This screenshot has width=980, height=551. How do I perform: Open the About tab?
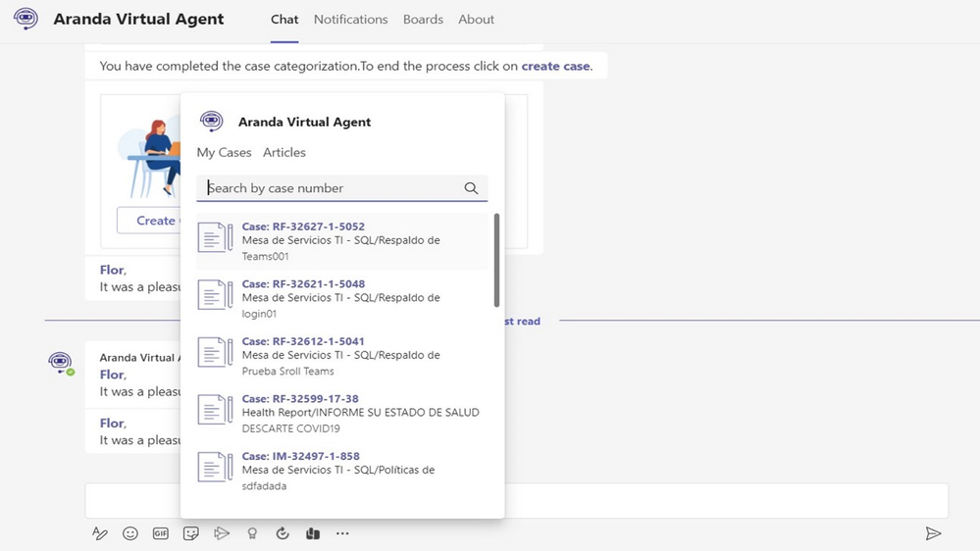[x=476, y=20]
